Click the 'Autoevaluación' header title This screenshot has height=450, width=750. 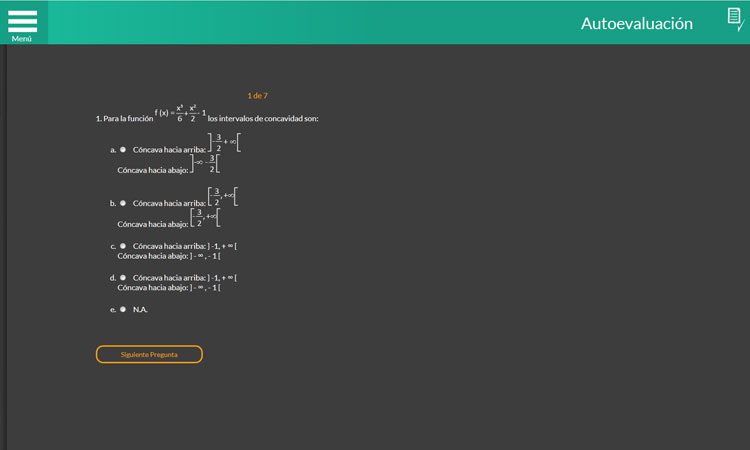(x=636, y=24)
